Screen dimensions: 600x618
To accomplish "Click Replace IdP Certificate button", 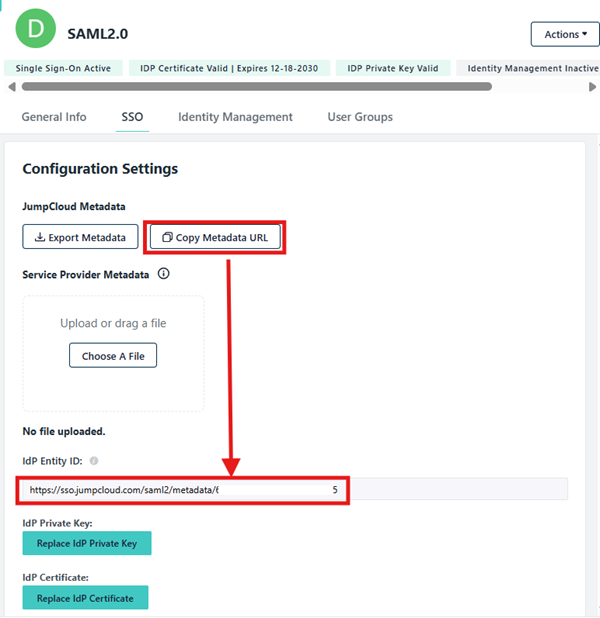I will point(85,598).
